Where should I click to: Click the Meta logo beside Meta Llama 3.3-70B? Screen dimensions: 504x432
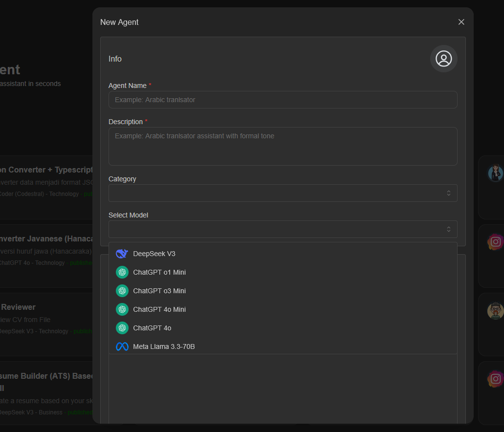[x=122, y=346]
